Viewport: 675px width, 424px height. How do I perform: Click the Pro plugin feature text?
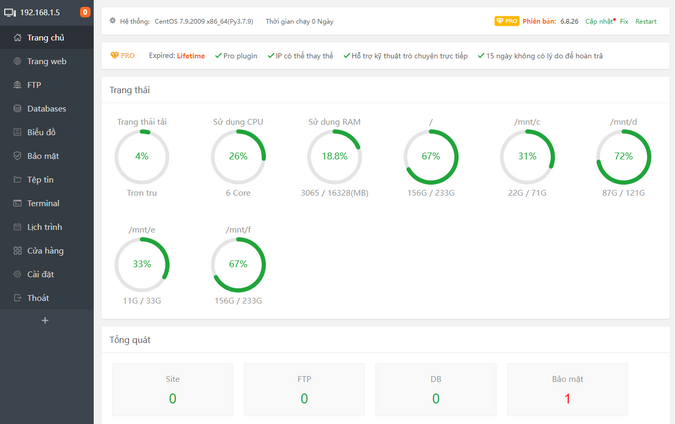click(x=240, y=56)
